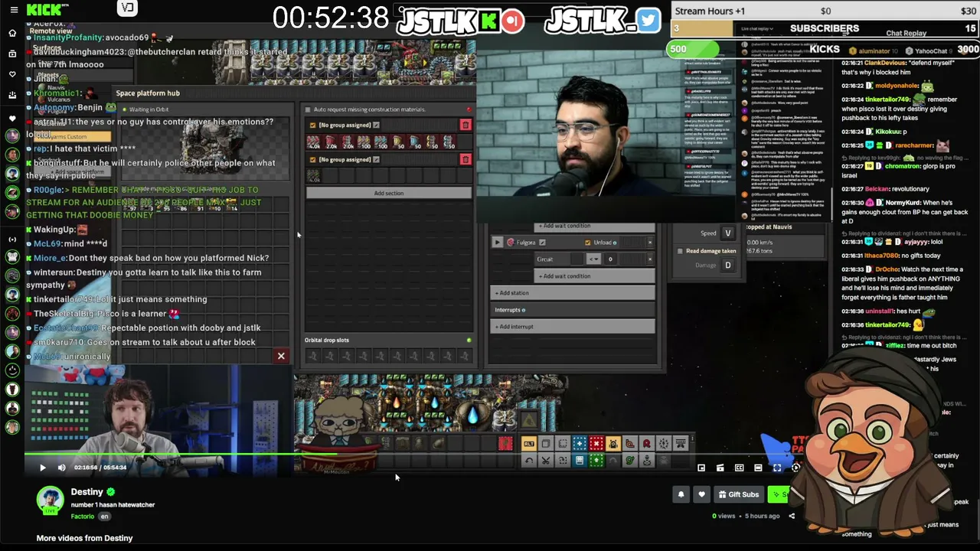
Task: Seek using the green video progress bar
Action: point(180,455)
